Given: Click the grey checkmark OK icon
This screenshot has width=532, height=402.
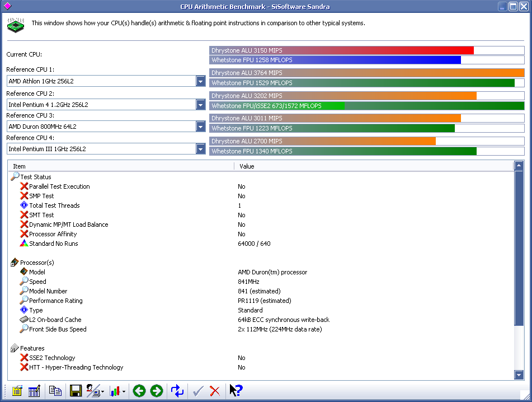Looking at the screenshot, I should 197,391.
